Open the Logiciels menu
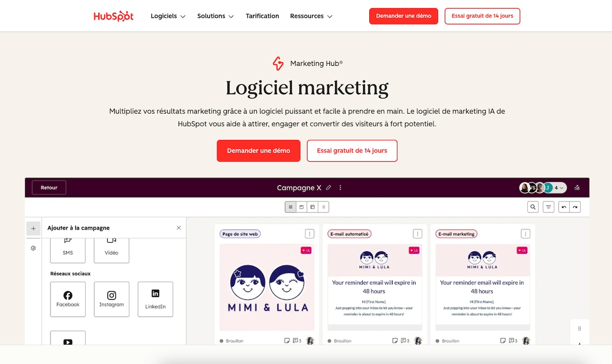Screen dimensions: 612x364 click(x=168, y=16)
